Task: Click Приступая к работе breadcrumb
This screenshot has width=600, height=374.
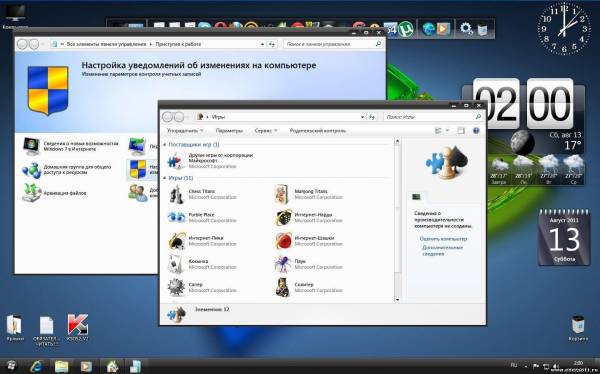Action: [178, 44]
